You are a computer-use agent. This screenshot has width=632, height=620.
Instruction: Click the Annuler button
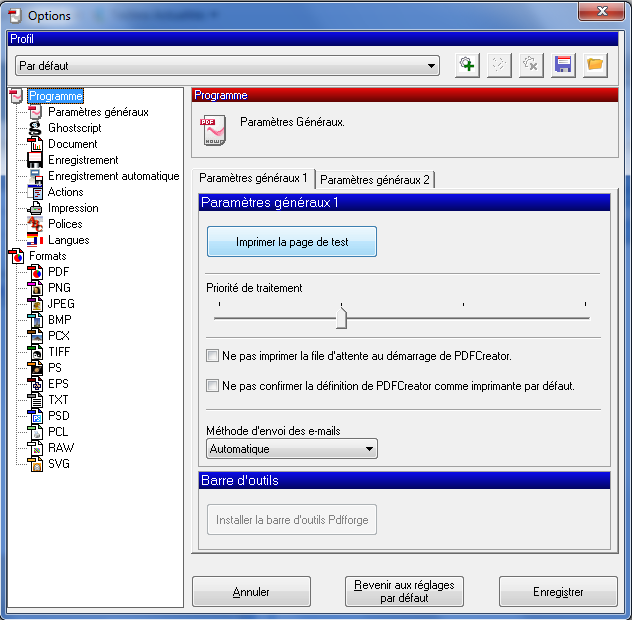tap(251, 592)
